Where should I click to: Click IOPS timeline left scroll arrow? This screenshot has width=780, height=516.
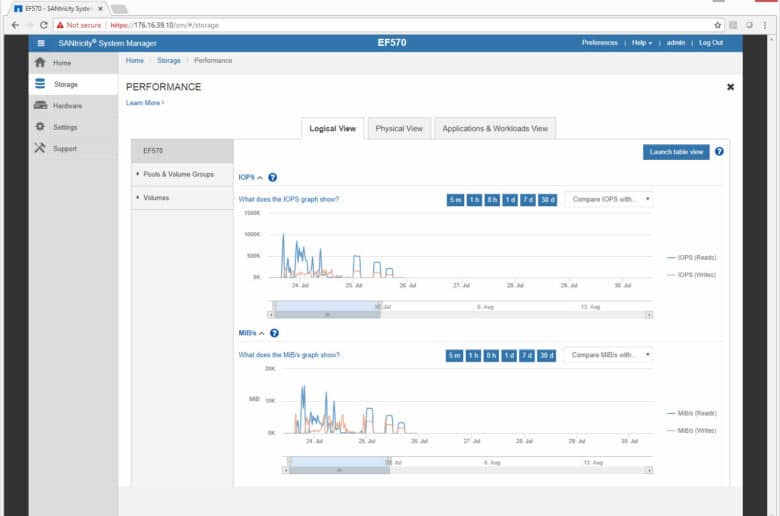point(271,314)
